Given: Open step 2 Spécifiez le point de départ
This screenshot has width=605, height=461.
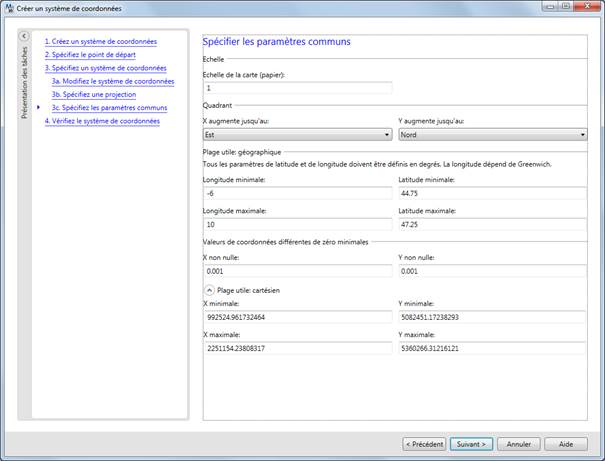Looking at the screenshot, I should (x=90, y=55).
